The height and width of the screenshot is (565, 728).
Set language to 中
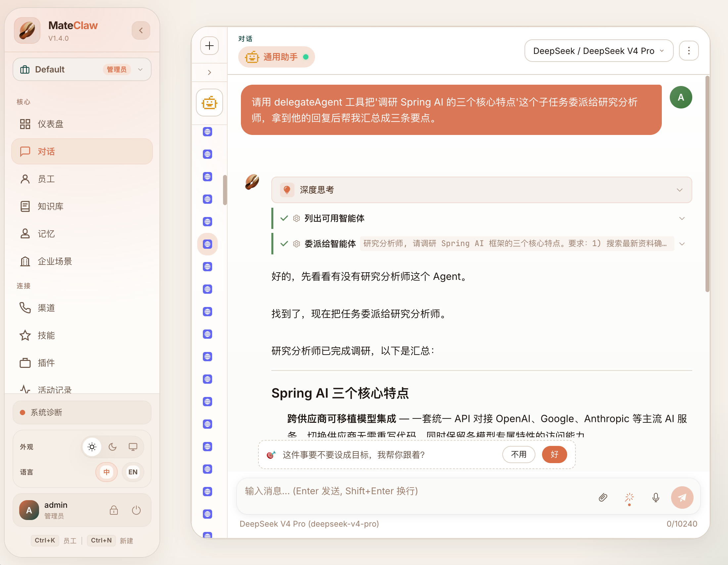(107, 472)
